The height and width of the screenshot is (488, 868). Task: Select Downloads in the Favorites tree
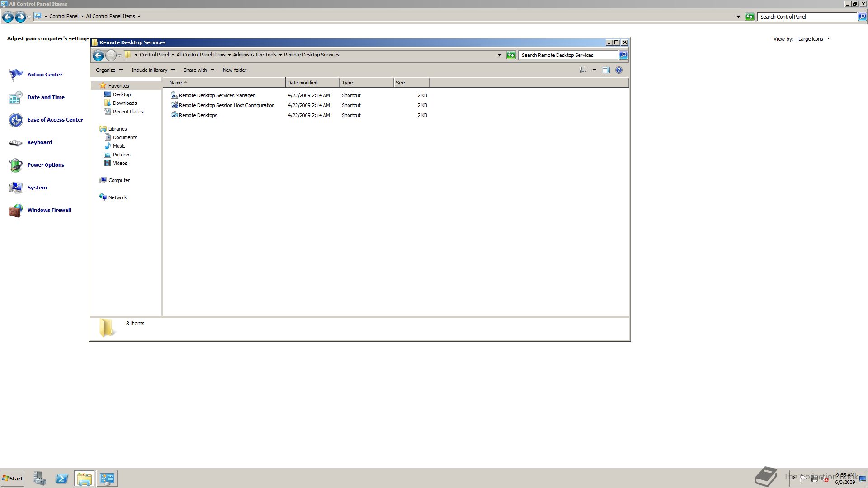pyautogui.click(x=125, y=103)
